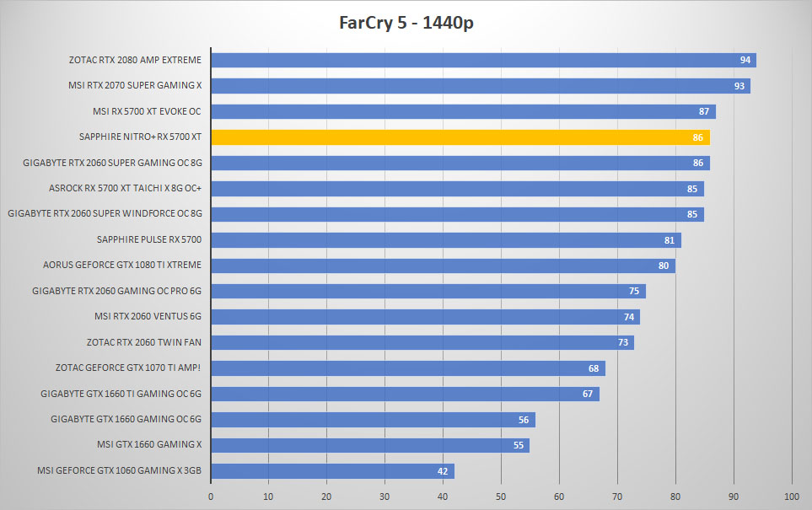
Task: Click the x-axis tick label 70
Action: click(617, 497)
